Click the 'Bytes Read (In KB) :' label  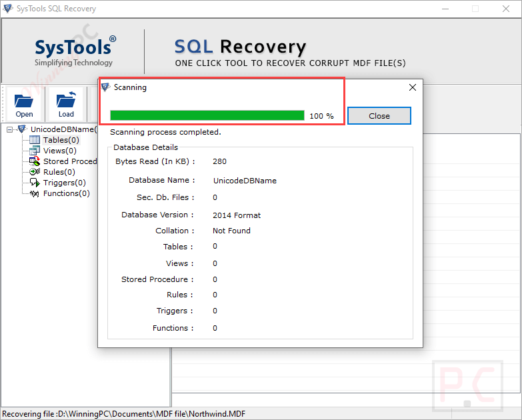click(x=155, y=161)
